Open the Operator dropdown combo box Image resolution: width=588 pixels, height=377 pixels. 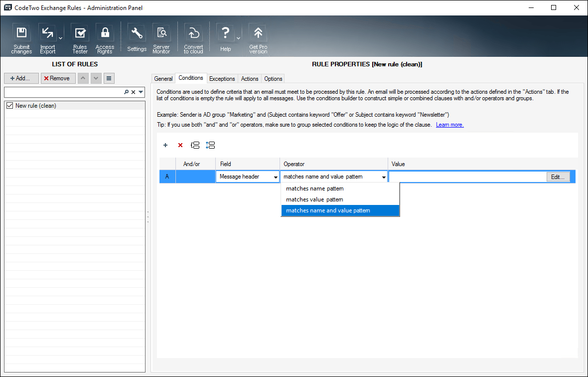pos(334,177)
